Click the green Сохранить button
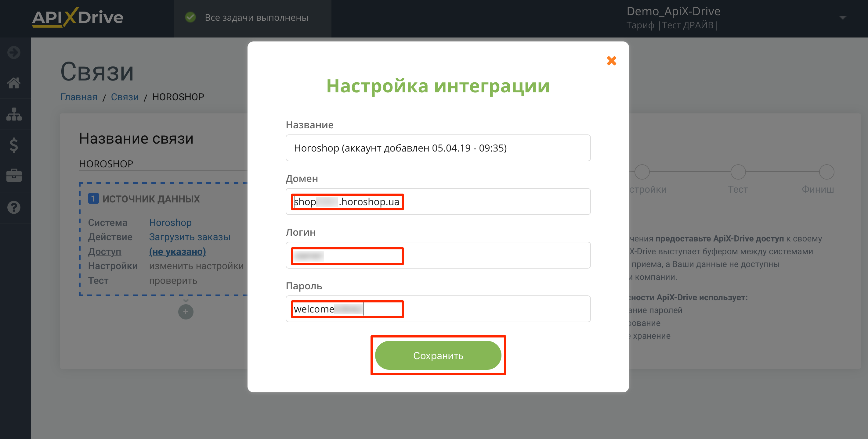The width and height of the screenshot is (868, 439). [x=438, y=355]
